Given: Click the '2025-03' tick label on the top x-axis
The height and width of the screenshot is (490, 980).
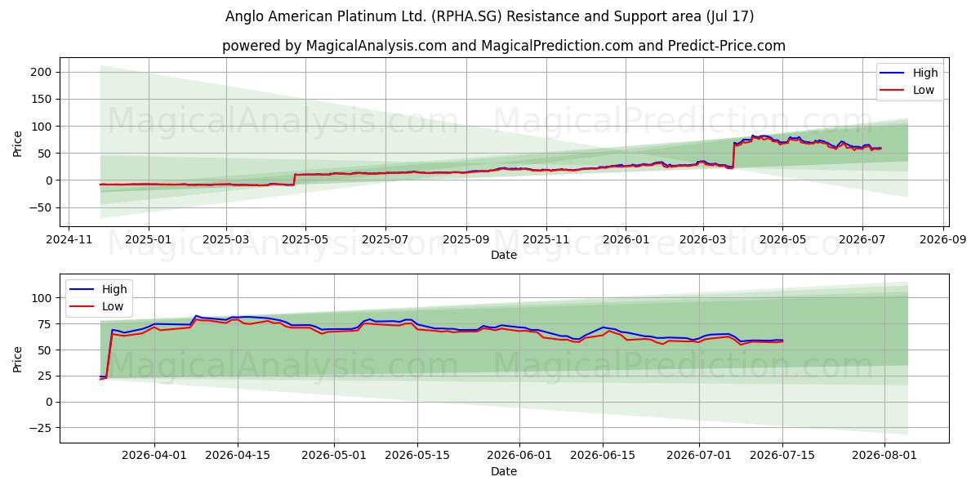Looking at the screenshot, I should pyautogui.click(x=226, y=242).
